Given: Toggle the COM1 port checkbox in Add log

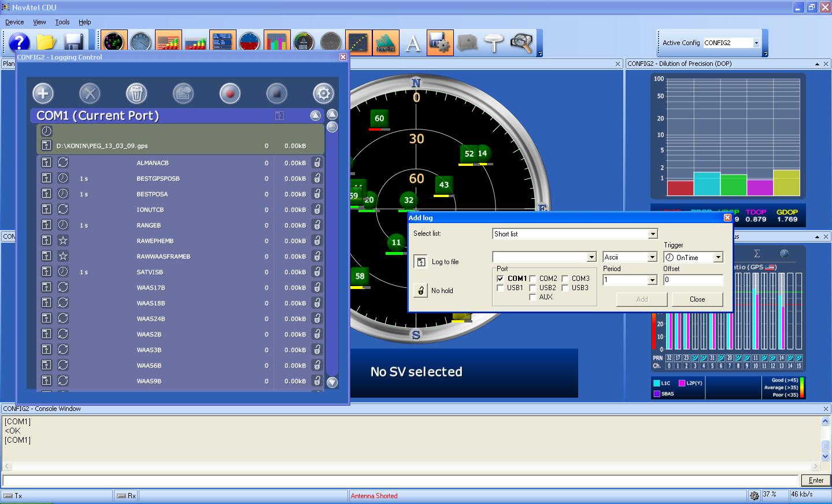Looking at the screenshot, I should coord(500,278).
